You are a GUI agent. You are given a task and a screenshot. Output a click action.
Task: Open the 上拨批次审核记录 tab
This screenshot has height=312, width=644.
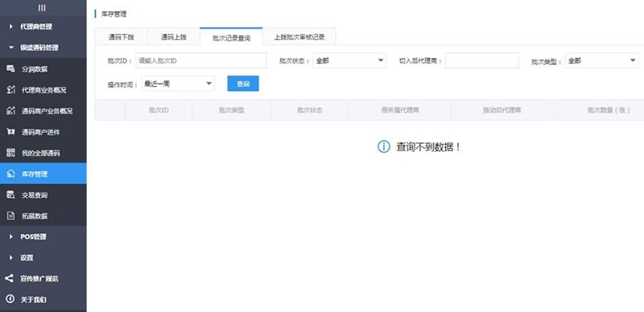(299, 37)
